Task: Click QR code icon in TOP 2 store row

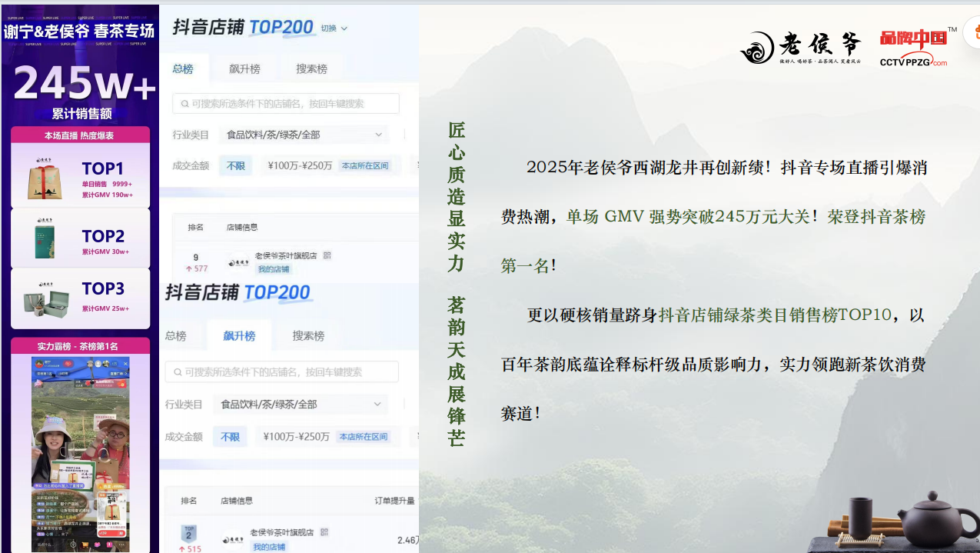Action: pos(324,532)
